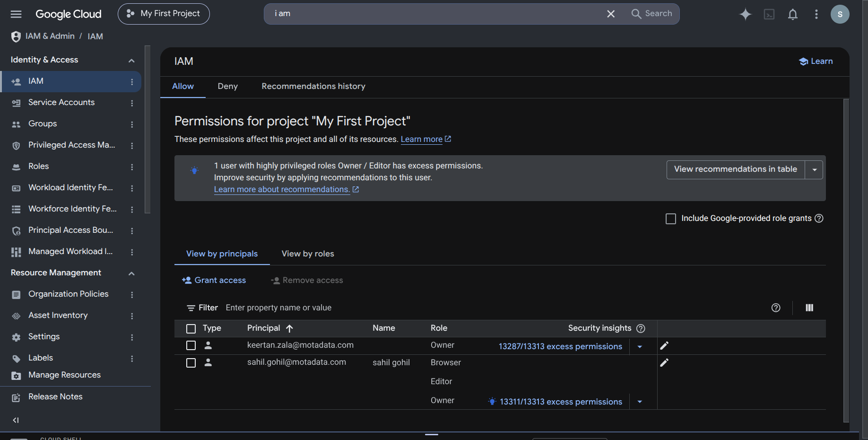Open the top bar three-dot settings menu
This screenshot has width=868, height=440.
tap(816, 14)
